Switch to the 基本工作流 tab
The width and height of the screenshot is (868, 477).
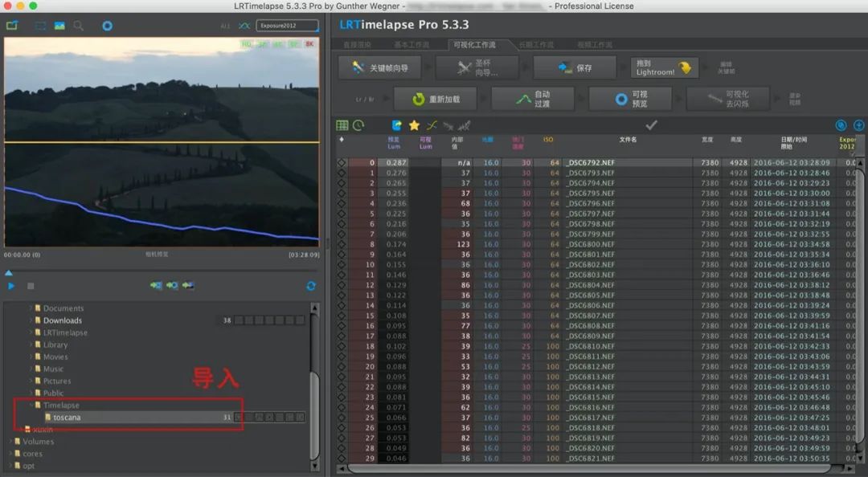click(411, 44)
